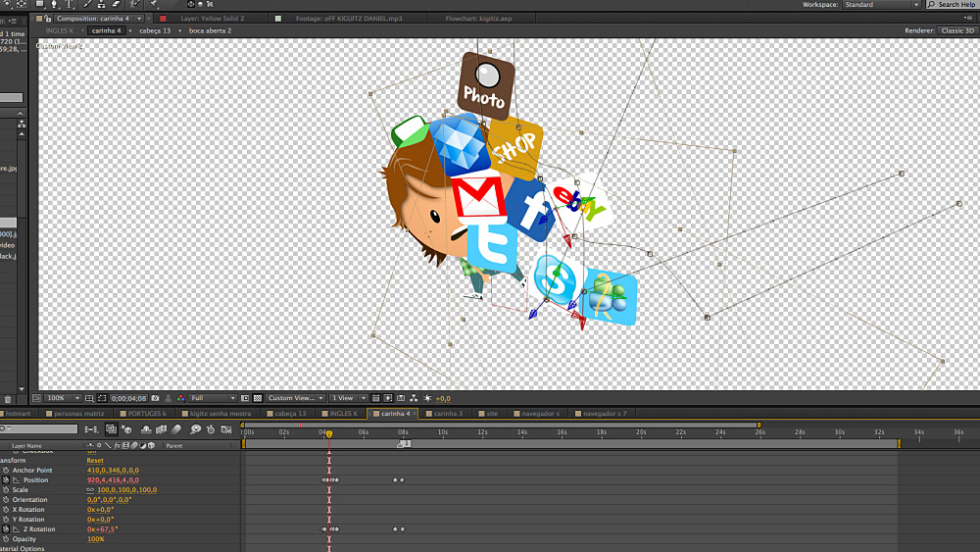Click the Live Update icon in timeline
This screenshot has width=980, height=552.
tap(112, 429)
